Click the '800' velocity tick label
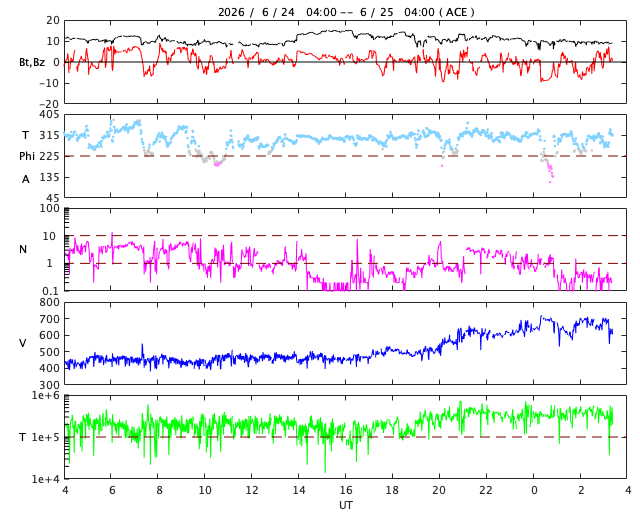This screenshot has width=640, height=512. 49,303
